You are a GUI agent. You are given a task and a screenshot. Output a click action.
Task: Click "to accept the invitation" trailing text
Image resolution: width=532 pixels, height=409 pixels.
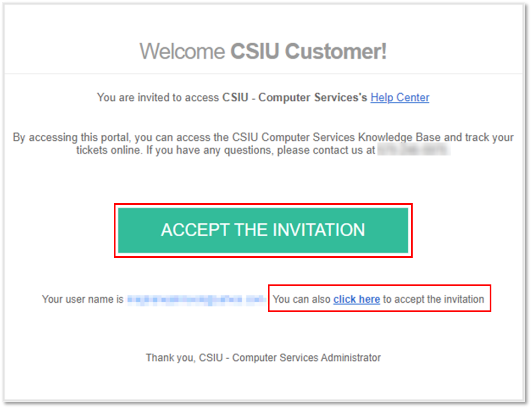click(433, 299)
